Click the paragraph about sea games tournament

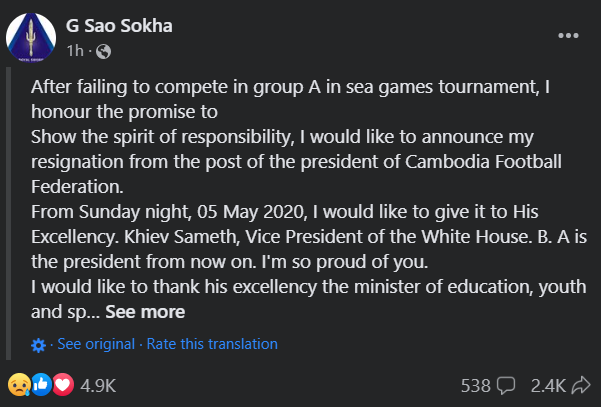[x=291, y=99]
